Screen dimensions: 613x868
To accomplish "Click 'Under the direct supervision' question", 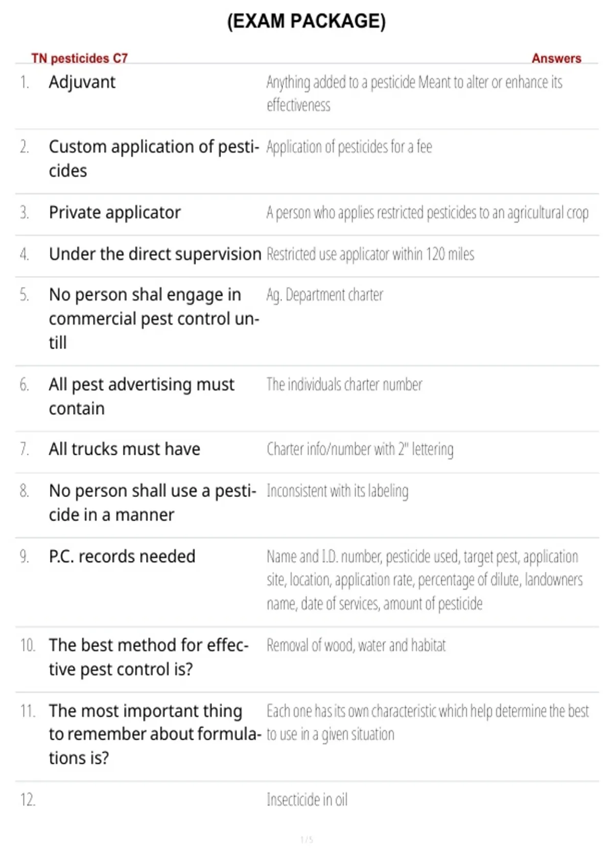I will 155,254.
